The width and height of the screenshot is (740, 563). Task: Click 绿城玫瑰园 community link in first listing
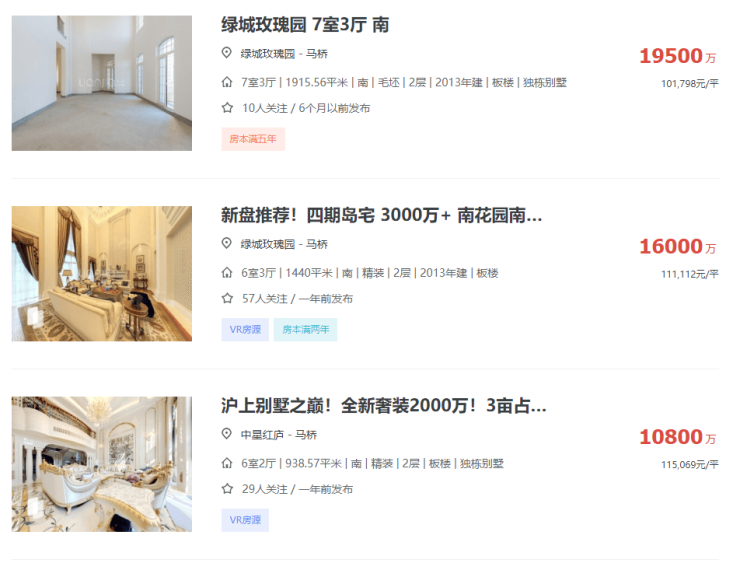[268, 54]
